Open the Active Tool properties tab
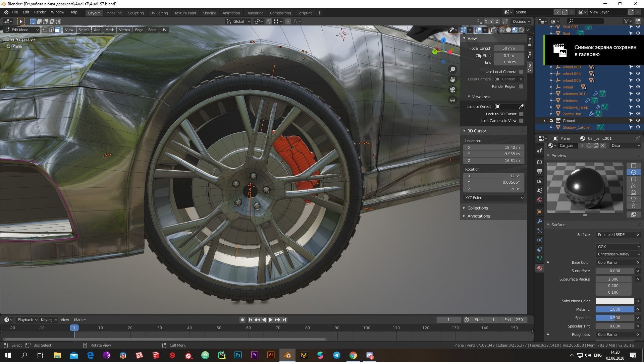 tap(539, 150)
